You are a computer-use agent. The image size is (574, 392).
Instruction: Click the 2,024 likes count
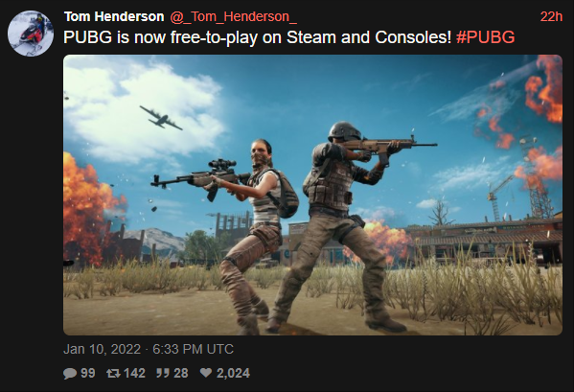233,373
